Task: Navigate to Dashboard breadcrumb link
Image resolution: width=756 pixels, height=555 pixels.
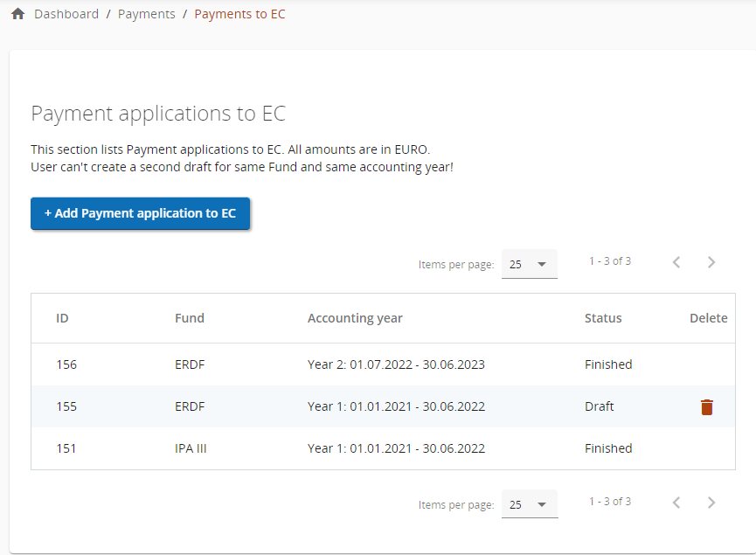Action: [x=66, y=14]
